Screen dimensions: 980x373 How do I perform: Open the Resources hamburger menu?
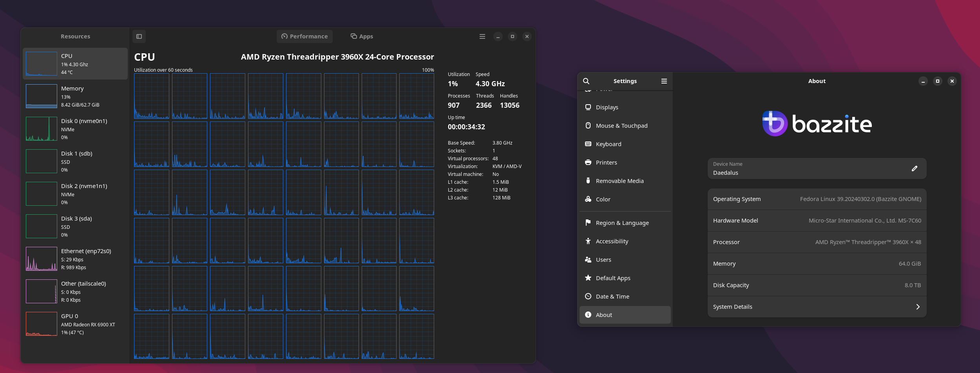(482, 36)
